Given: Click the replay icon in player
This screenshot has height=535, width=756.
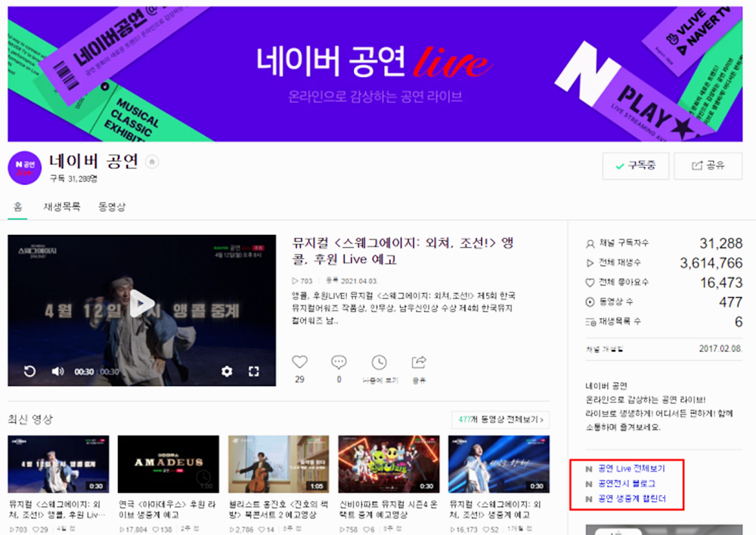Looking at the screenshot, I should tap(29, 371).
